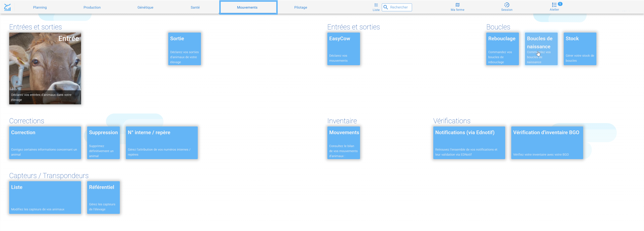Viewport: 644px width, 231px height.
Task: Open the Sortie tile
Action: click(x=184, y=49)
